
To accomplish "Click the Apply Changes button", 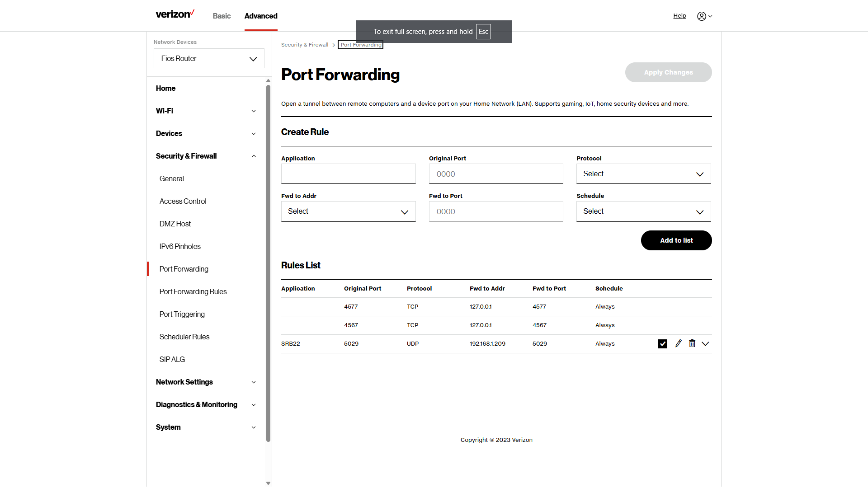I will point(668,72).
